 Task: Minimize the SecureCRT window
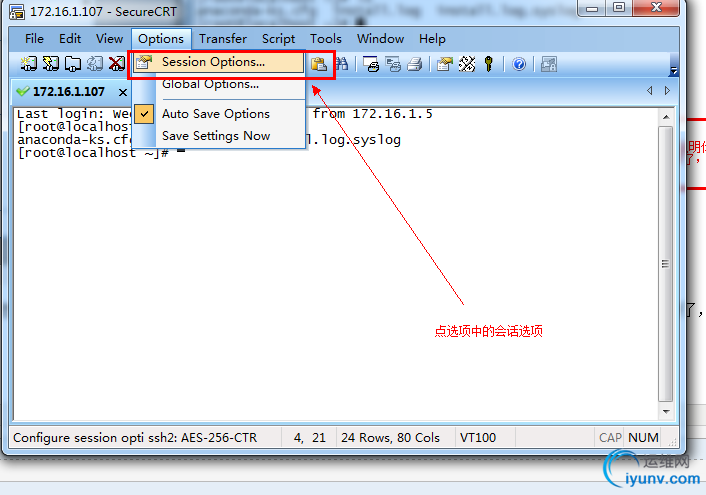(x=592, y=8)
